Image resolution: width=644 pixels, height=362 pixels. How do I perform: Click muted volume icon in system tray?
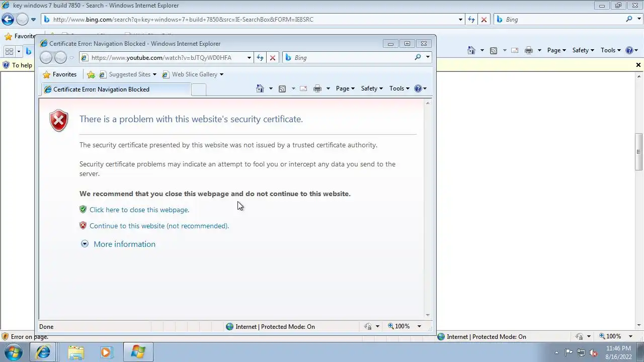click(x=594, y=352)
